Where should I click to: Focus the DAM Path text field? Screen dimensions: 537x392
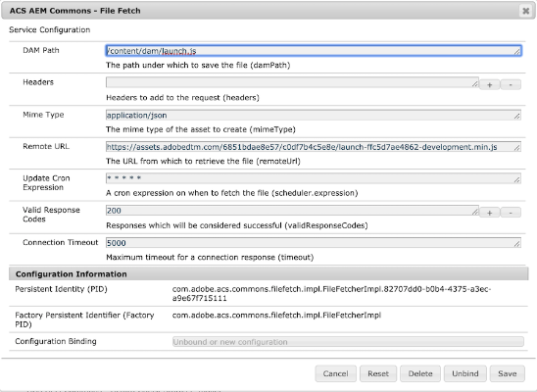coord(314,51)
